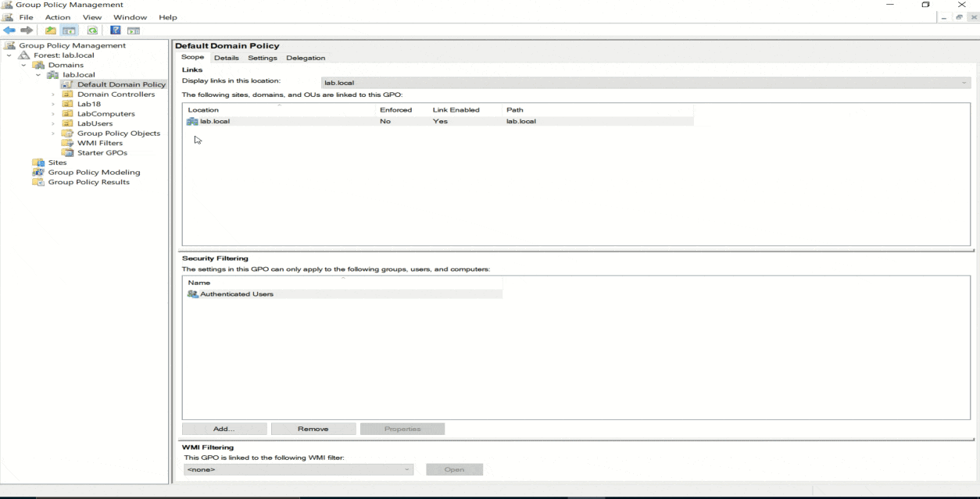Viewport: 980px width, 499px height.
Task: Open the Action menu
Action: 57,17
